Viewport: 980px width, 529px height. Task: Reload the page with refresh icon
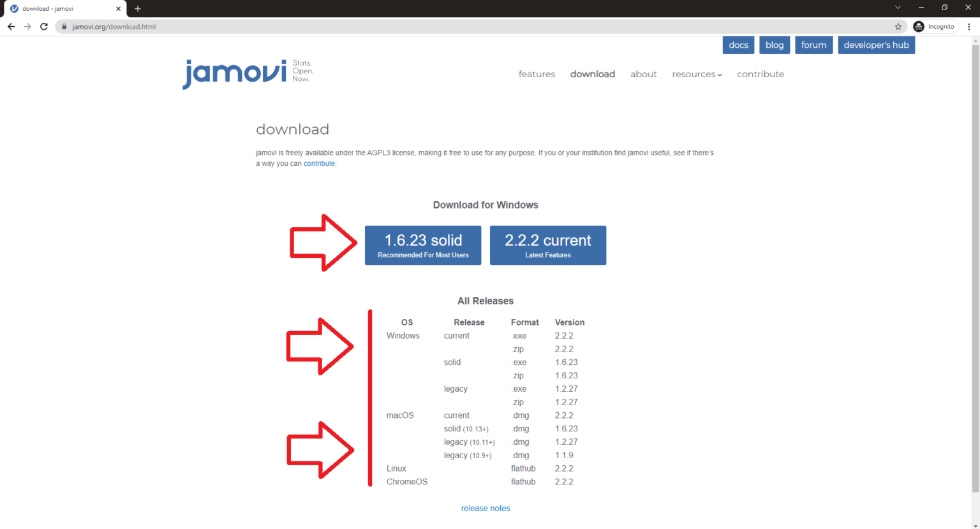pos(44,27)
